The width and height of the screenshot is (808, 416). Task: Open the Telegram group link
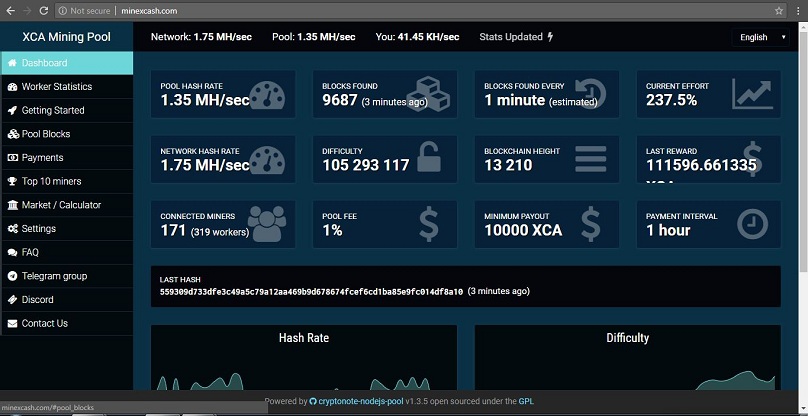(66, 276)
